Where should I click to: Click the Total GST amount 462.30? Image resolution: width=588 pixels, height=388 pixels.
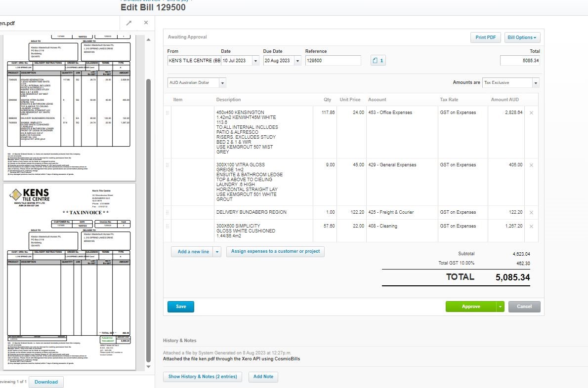[x=523, y=263]
